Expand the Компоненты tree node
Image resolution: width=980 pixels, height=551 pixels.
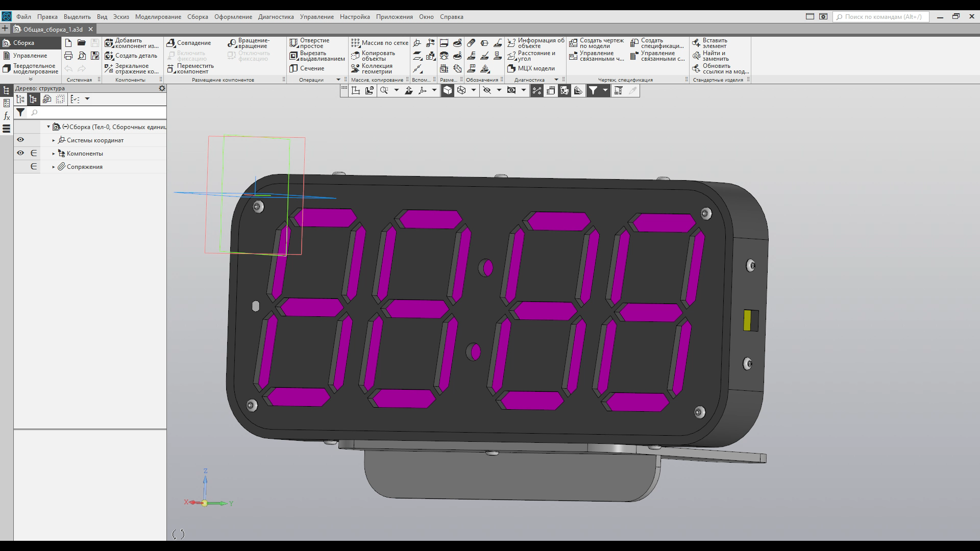54,154
